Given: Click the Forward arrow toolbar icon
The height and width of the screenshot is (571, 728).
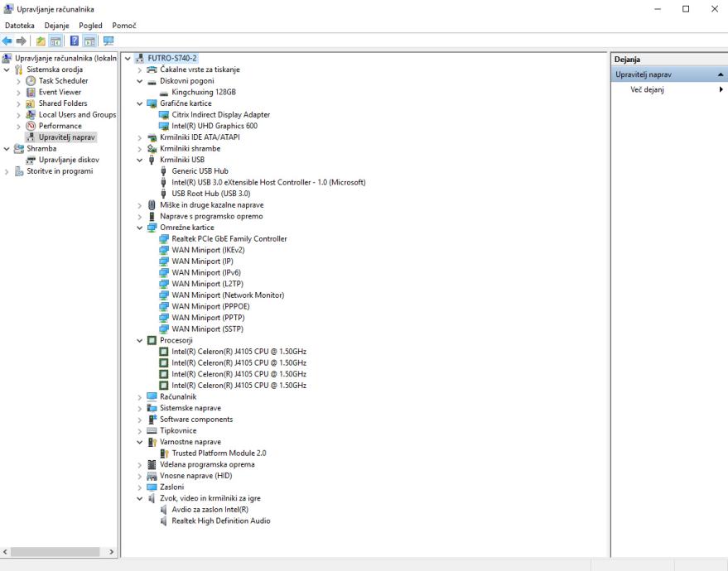Looking at the screenshot, I should click(21, 41).
